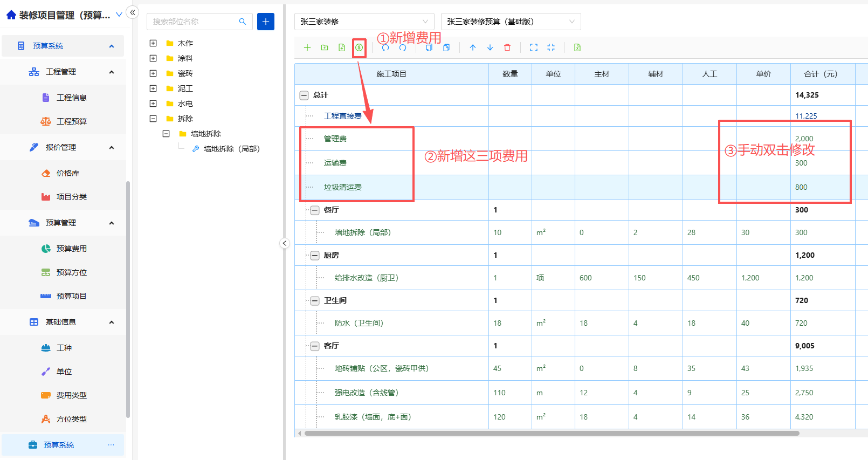Click the redo toolbar icon

[x=403, y=47]
